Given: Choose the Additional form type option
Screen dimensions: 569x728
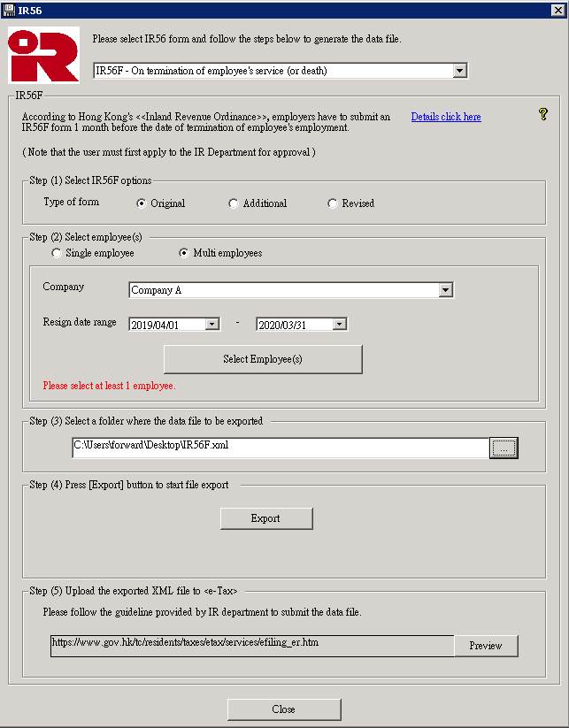Looking at the screenshot, I should pos(234,203).
